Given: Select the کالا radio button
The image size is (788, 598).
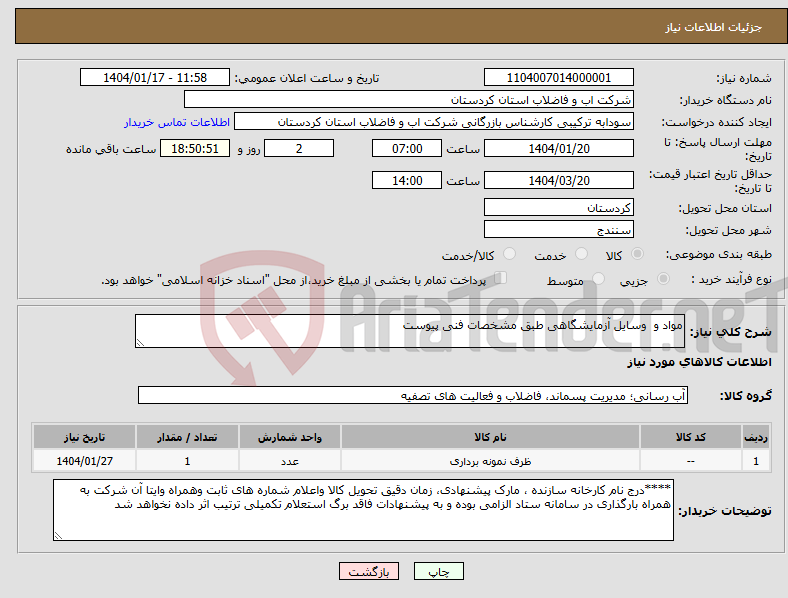Looking at the screenshot, I should click(637, 254).
